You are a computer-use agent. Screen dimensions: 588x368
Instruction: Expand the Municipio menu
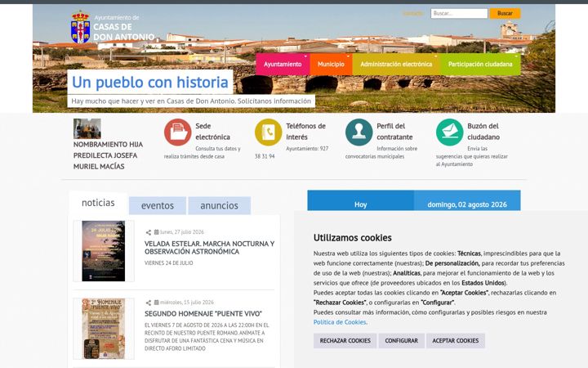(331, 65)
